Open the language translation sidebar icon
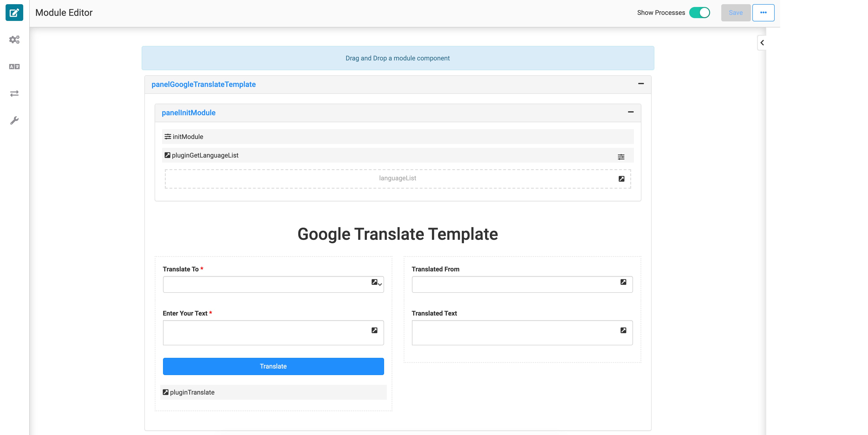 pyautogui.click(x=14, y=66)
